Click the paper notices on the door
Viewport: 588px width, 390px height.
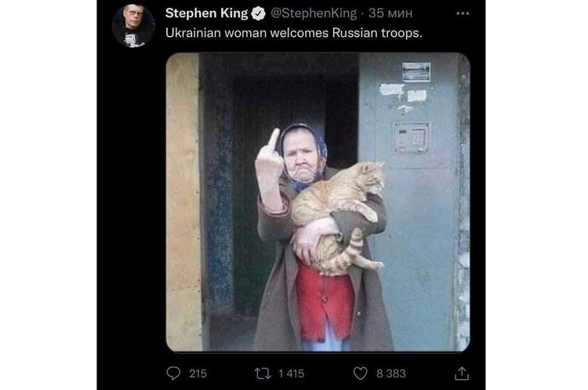pyautogui.click(x=403, y=93)
